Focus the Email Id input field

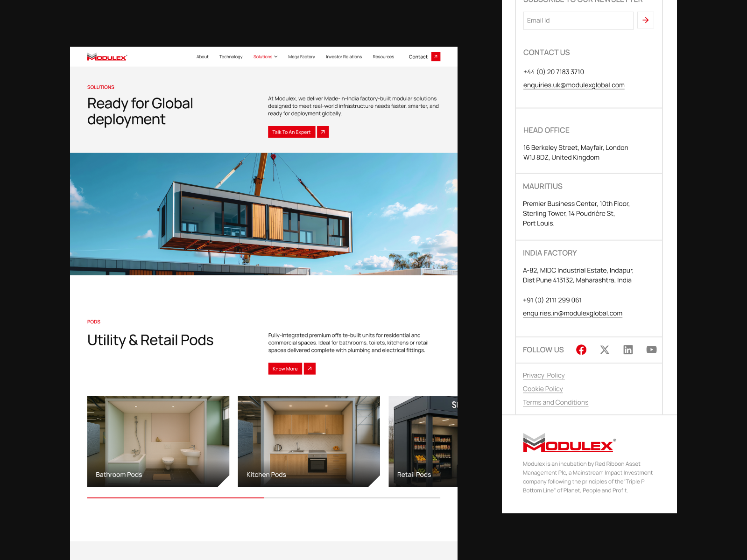pyautogui.click(x=578, y=21)
